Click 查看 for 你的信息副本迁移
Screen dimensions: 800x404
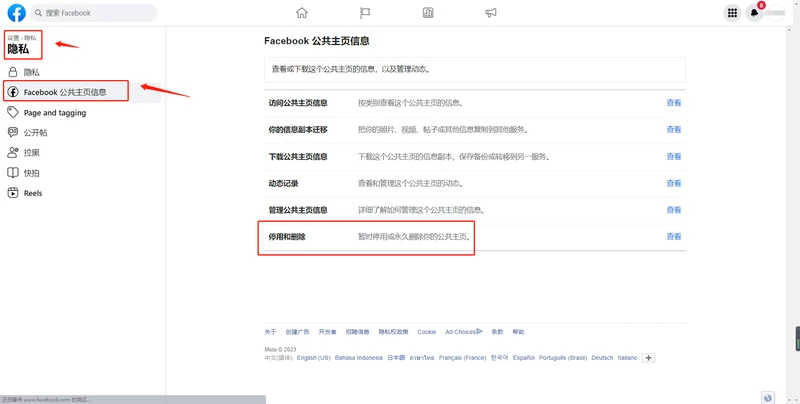(x=673, y=130)
